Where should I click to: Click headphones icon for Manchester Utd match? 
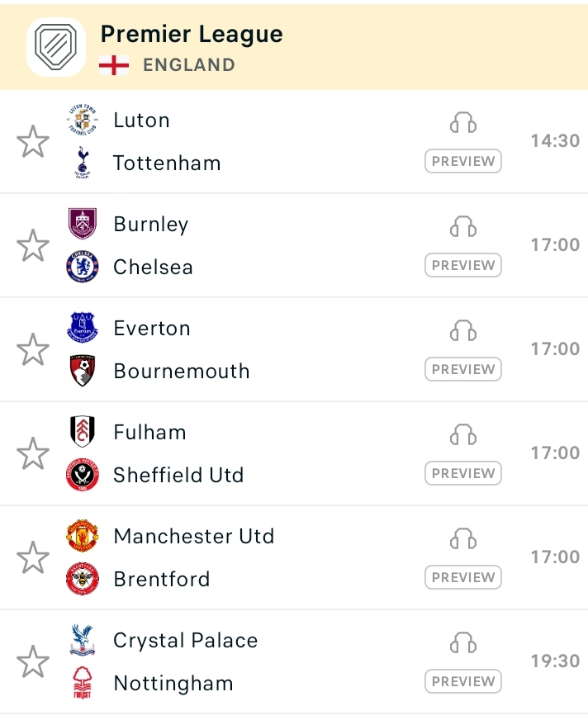pyautogui.click(x=463, y=538)
